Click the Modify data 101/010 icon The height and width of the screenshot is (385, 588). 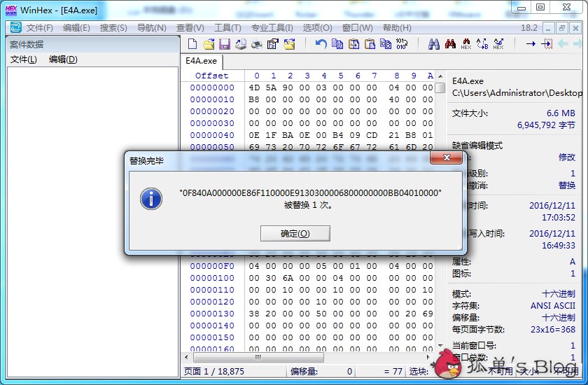pyautogui.click(x=402, y=44)
